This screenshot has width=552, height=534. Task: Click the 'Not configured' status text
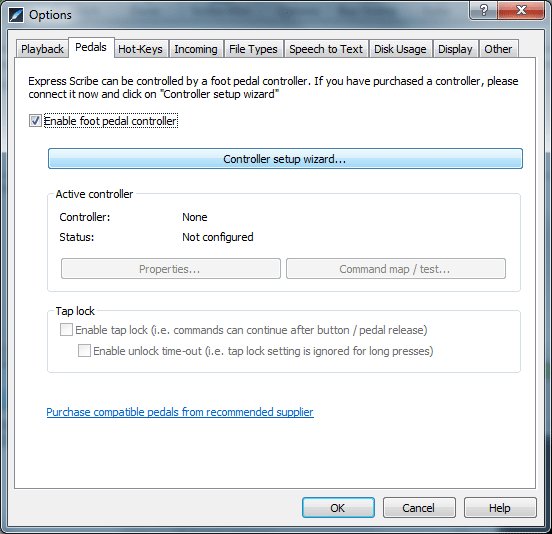pyautogui.click(x=218, y=237)
